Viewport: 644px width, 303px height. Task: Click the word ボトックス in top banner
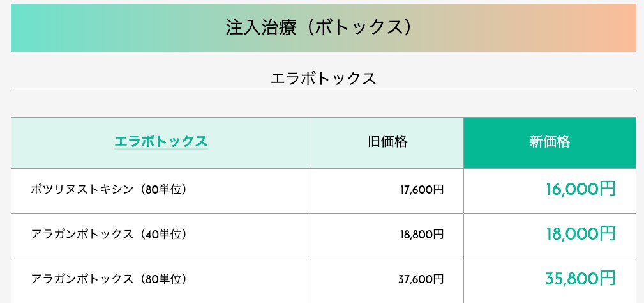[353, 27]
